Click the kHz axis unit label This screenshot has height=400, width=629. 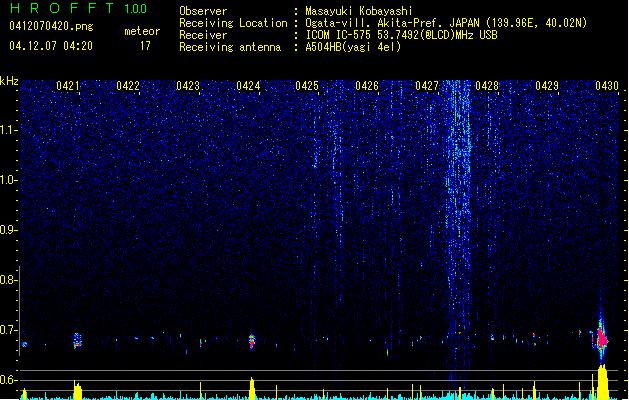[x=9, y=81]
